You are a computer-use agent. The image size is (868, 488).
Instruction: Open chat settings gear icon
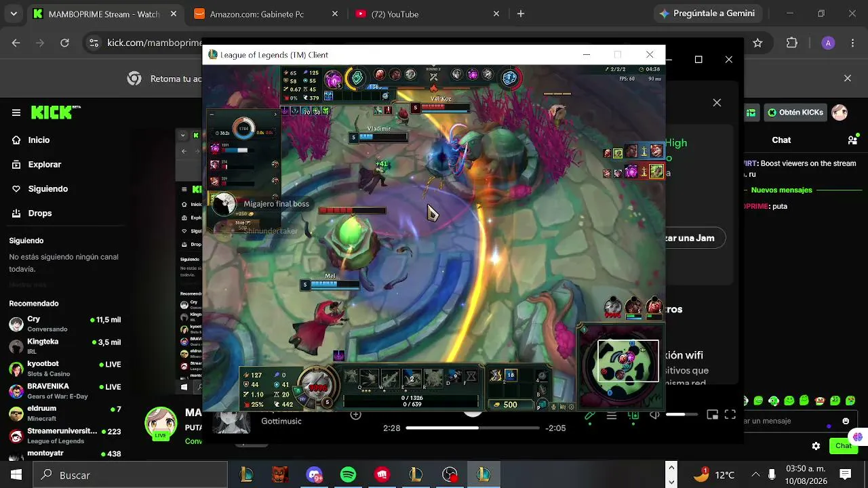(x=816, y=446)
